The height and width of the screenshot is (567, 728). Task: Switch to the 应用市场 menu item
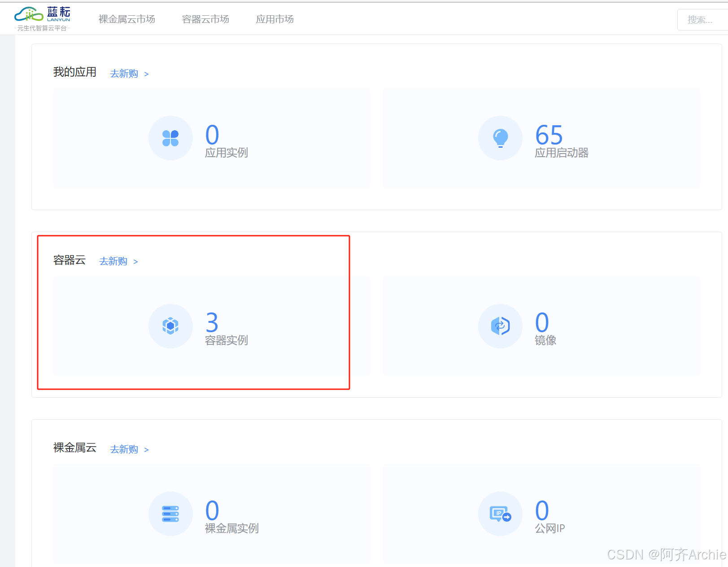pyautogui.click(x=275, y=19)
